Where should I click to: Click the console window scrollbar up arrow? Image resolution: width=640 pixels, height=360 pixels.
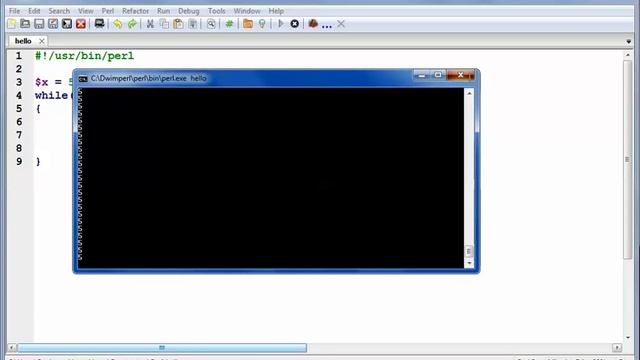[469, 93]
